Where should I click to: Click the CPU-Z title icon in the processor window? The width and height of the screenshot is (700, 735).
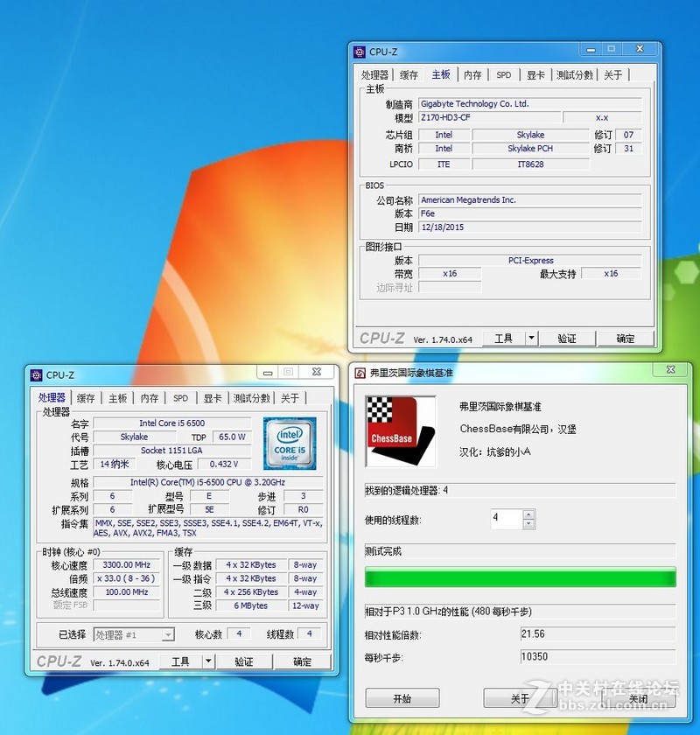click(x=36, y=375)
